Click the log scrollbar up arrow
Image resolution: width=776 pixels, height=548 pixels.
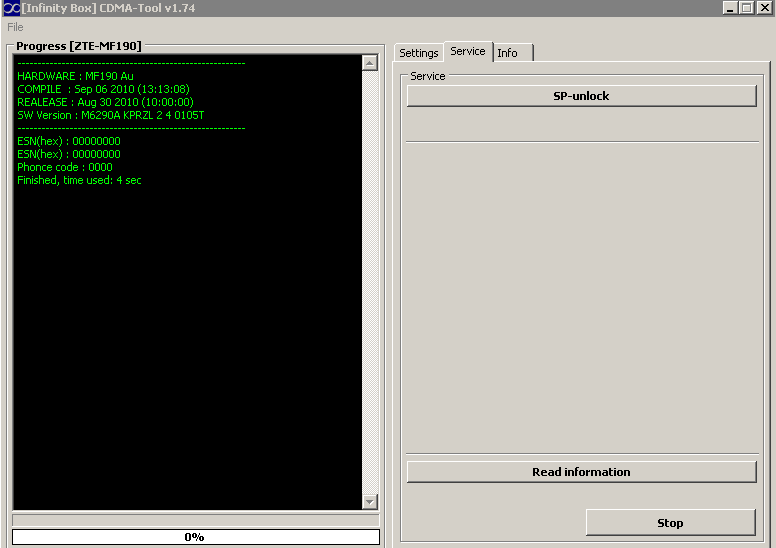(370, 63)
